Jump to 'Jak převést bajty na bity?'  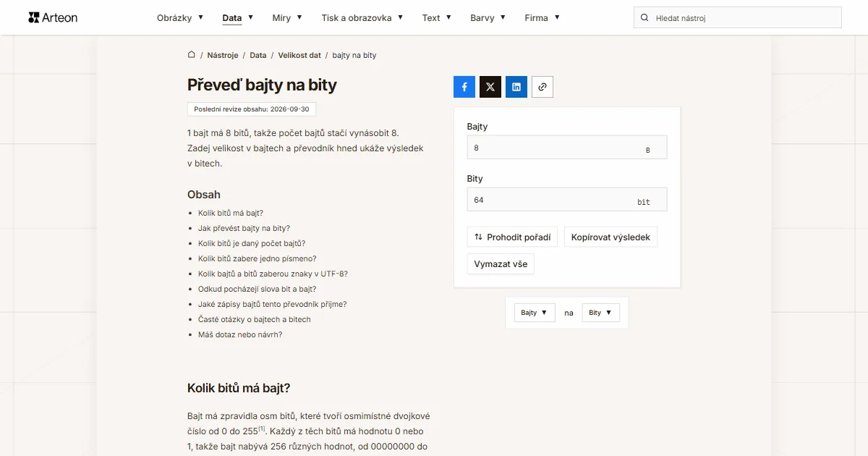coord(244,228)
